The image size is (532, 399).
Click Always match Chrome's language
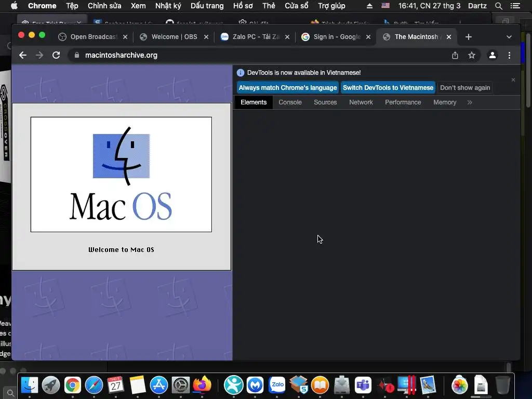[x=288, y=88]
